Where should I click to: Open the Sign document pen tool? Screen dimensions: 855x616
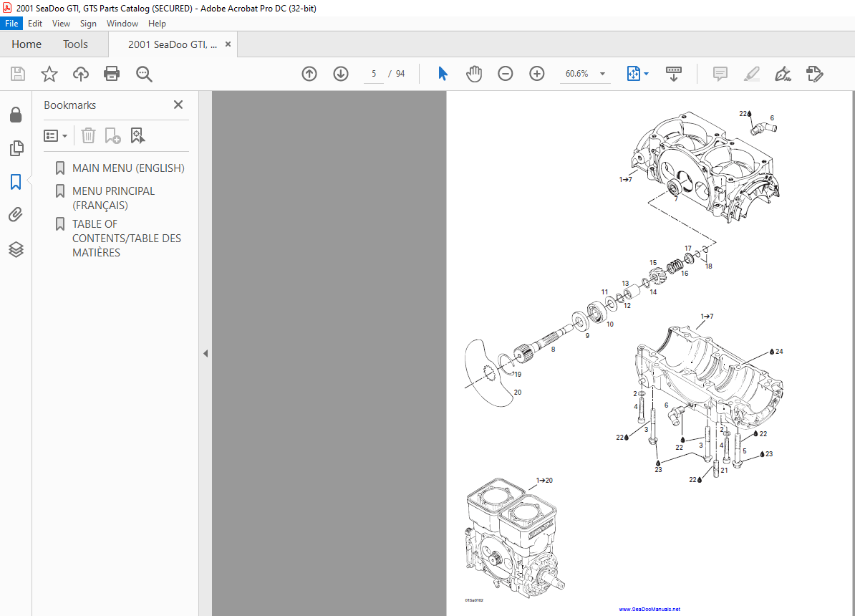coord(783,74)
